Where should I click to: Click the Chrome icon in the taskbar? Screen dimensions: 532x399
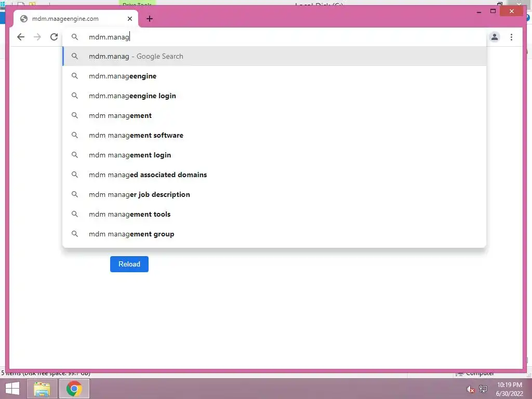point(74,389)
